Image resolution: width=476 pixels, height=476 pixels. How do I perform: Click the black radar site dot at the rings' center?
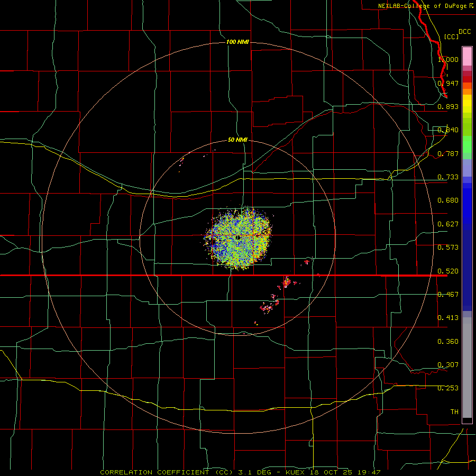(x=239, y=237)
